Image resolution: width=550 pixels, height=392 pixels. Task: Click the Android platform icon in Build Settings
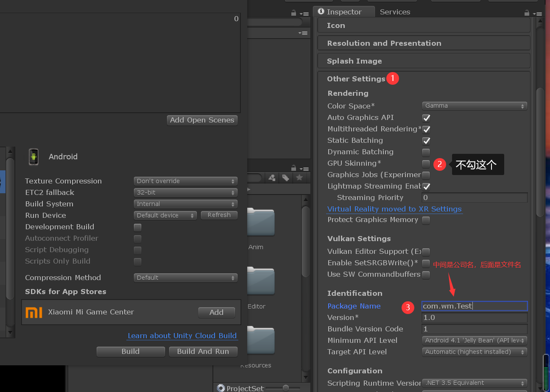point(34,156)
